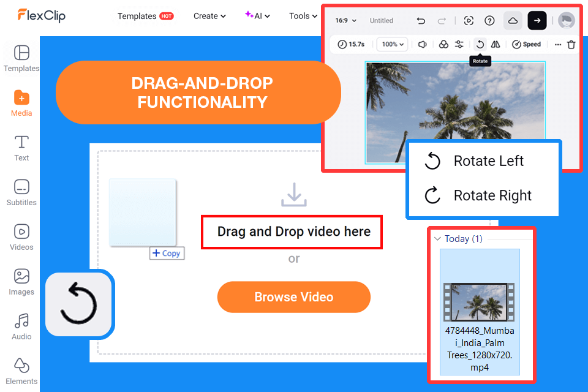The height and width of the screenshot is (392, 588).
Task: Open the Templates panel in the sidebar
Action: (x=21, y=58)
